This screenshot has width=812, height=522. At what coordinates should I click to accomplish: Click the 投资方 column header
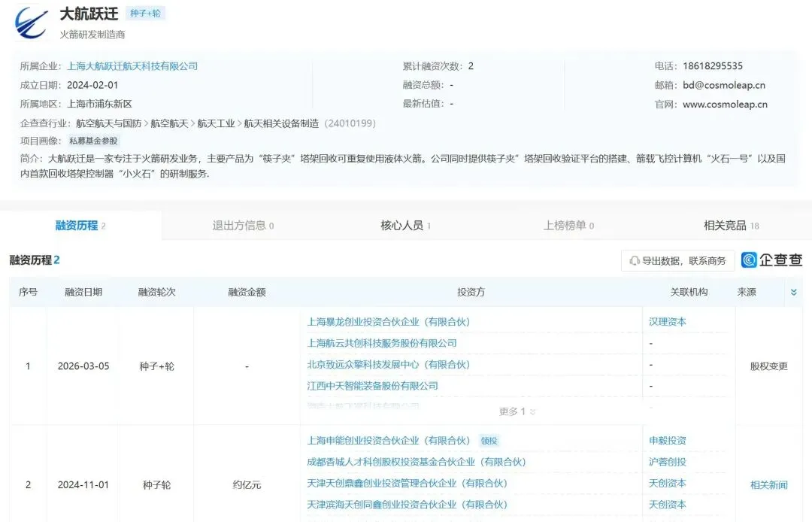[471, 292]
